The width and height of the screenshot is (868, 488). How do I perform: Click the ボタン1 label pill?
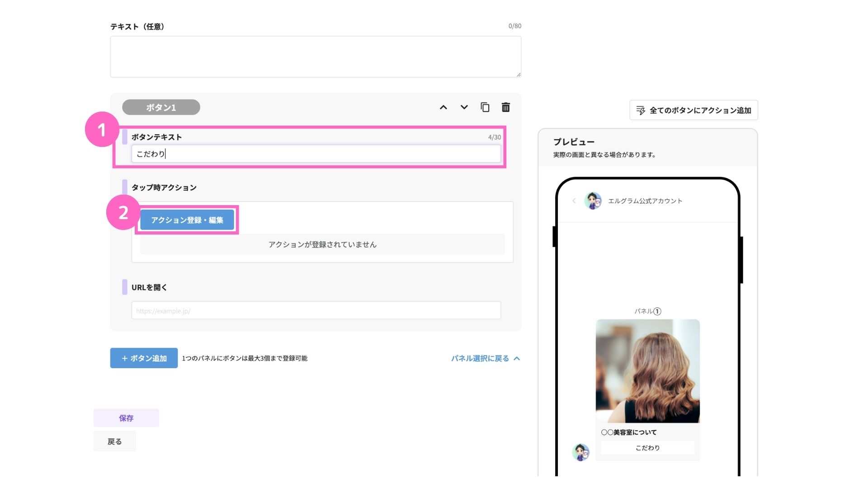(161, 108)
